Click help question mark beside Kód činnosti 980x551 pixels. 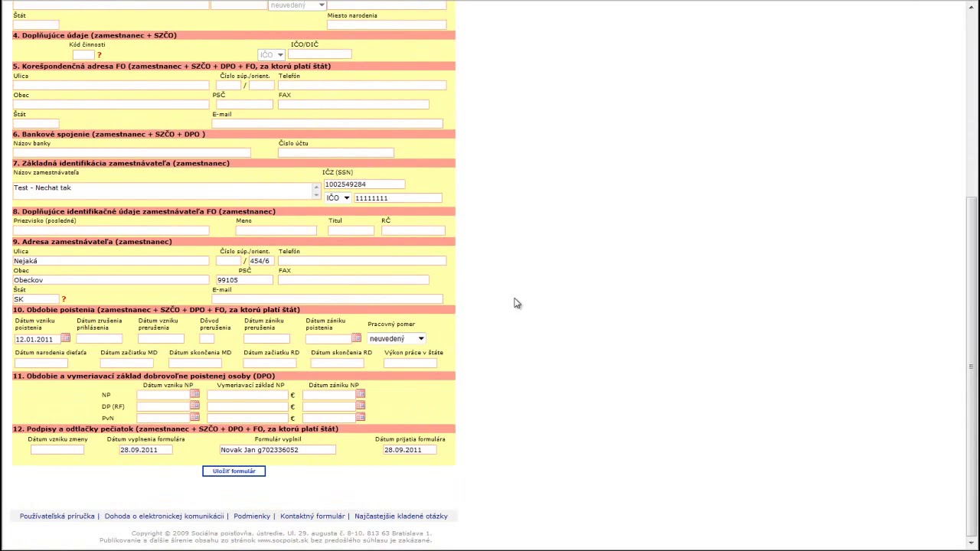[99, 55]
